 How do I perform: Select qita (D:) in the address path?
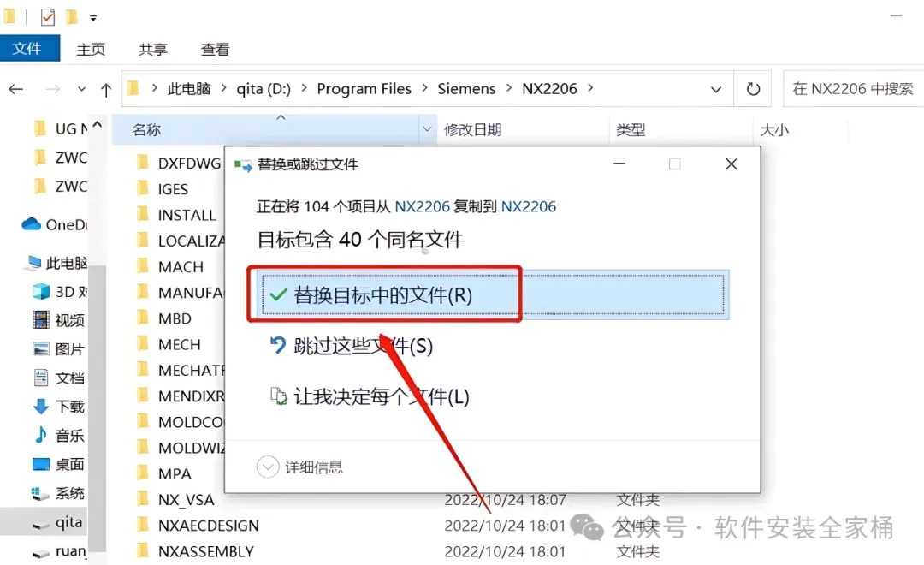click(x=264, y=88)
